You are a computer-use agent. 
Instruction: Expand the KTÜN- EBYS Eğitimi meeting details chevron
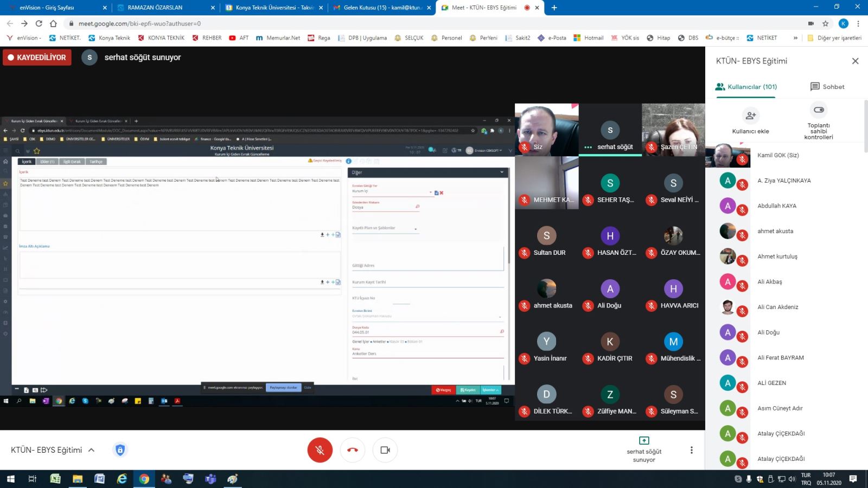[91, 450]
